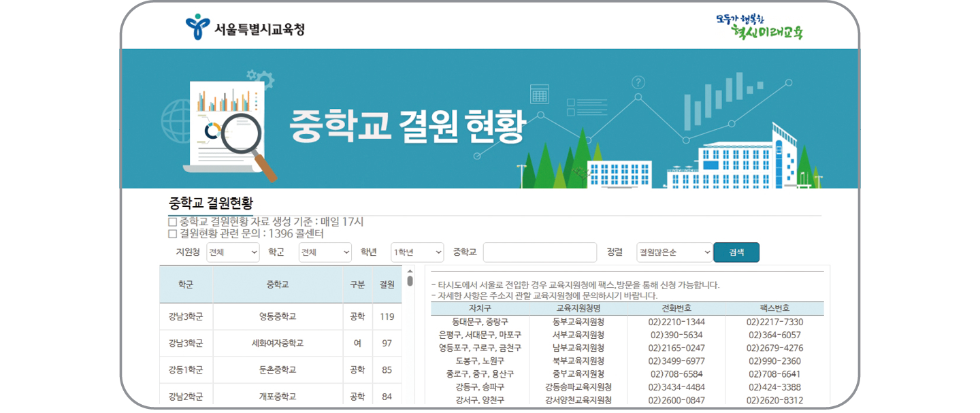Select the 영동중학교 row
This screenshot has height=413, width=980.
point(277,316)
